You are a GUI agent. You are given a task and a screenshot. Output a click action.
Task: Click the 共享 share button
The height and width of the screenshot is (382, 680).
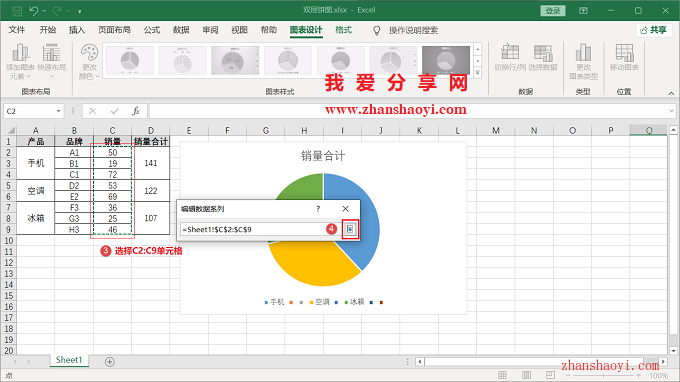(x=654, y=30)
